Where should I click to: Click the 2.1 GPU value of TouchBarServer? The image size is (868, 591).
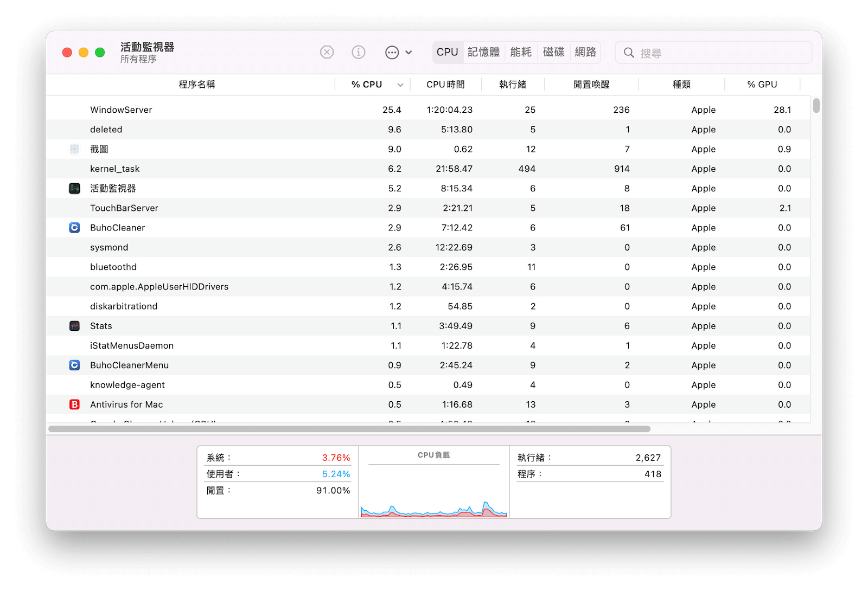click(x=785, y=208)
